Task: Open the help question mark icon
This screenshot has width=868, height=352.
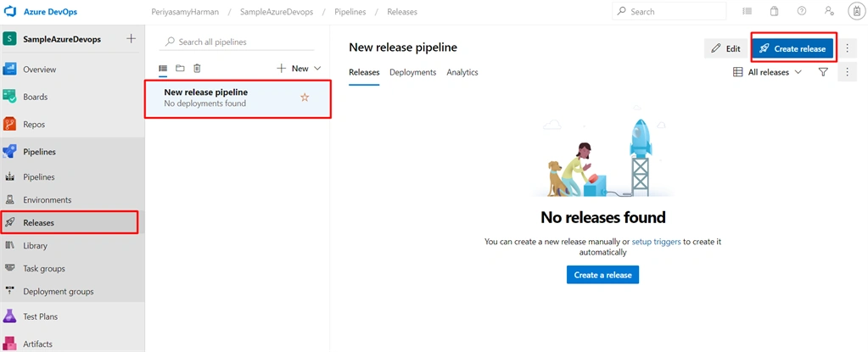Action: pos(802,11)
